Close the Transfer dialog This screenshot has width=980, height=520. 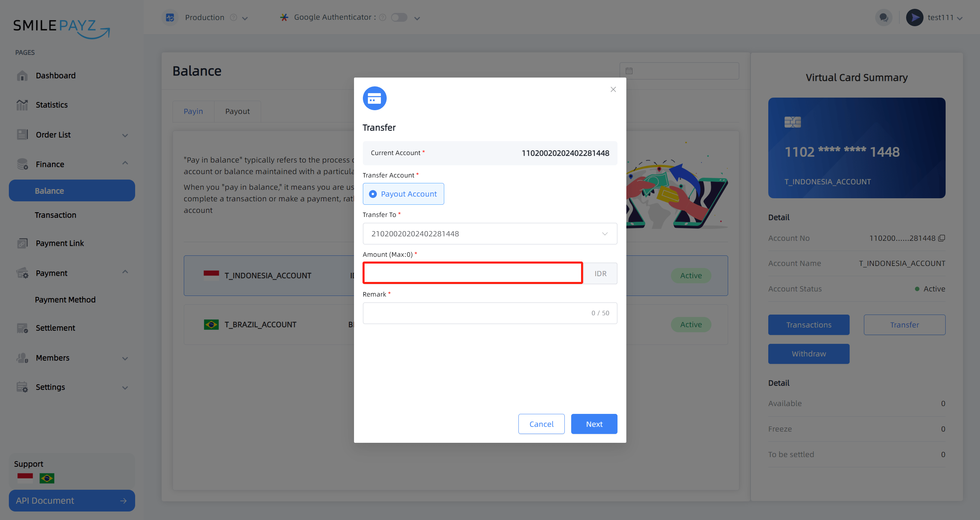[x=613, y=89]
